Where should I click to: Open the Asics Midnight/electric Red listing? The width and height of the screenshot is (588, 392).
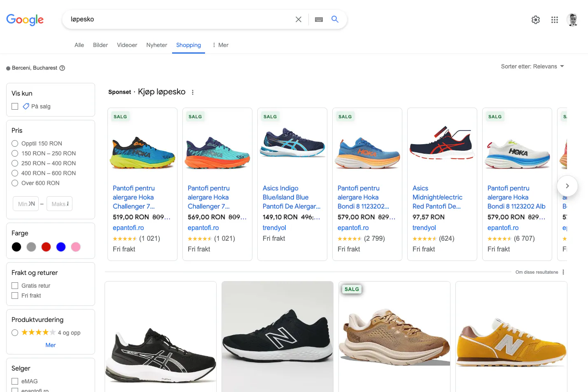[437, 197]
